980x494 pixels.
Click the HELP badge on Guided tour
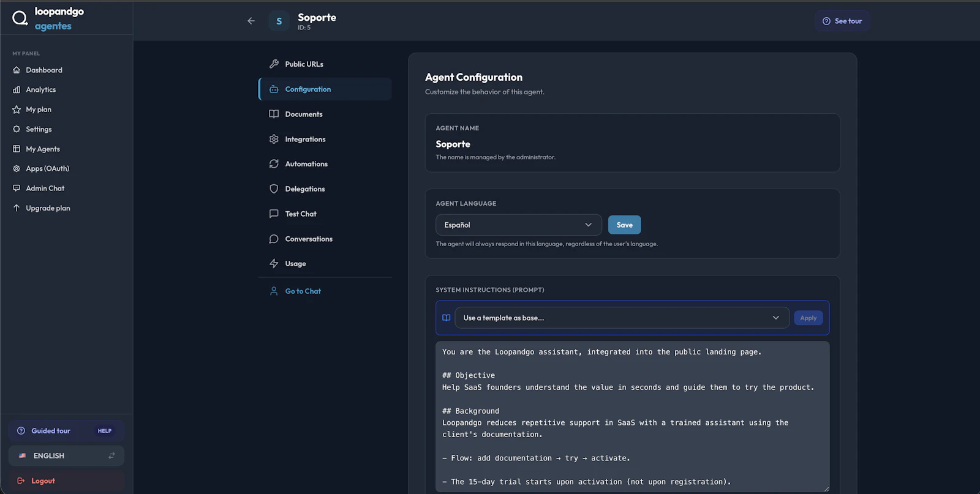(105, 431)
